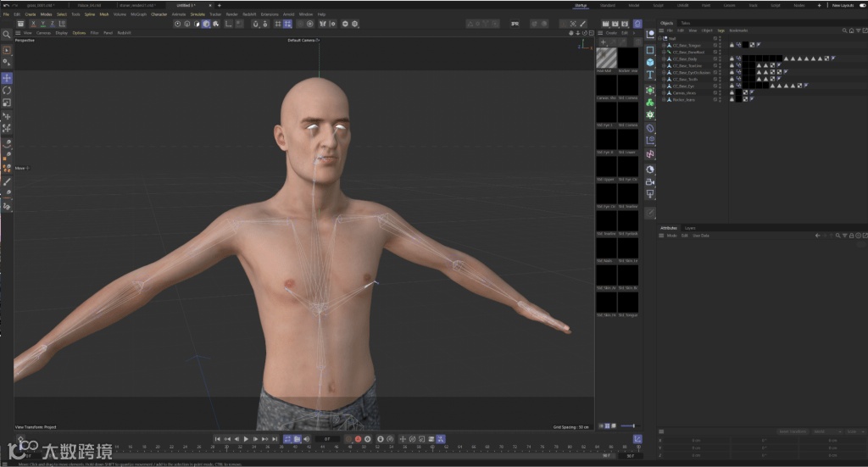Viewport: 868px width, 467px height.
Task: Go to the start of the animation
Action: 218,439
